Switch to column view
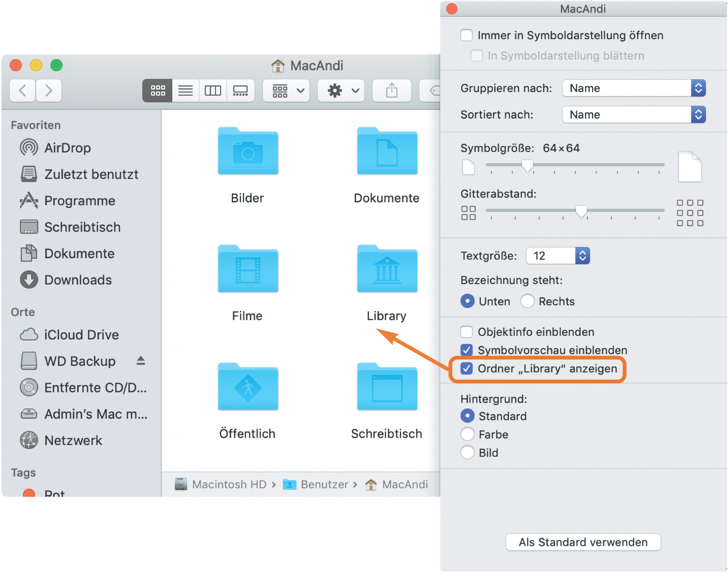Screen dimensions: 728x573 (x=213, y=91)
